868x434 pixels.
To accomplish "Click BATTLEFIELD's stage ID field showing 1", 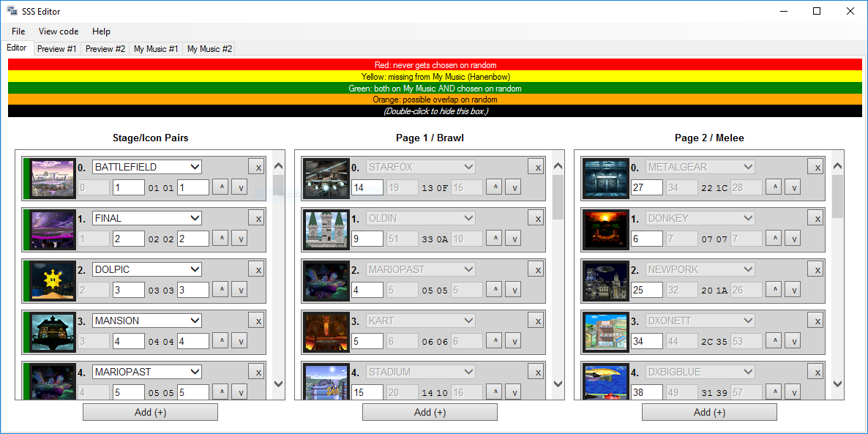I will tap(128, 187).
